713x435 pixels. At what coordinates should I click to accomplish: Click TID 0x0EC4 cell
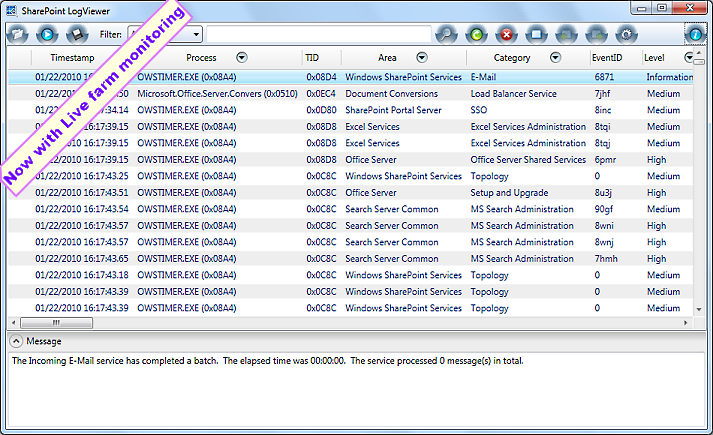[321, 94]
